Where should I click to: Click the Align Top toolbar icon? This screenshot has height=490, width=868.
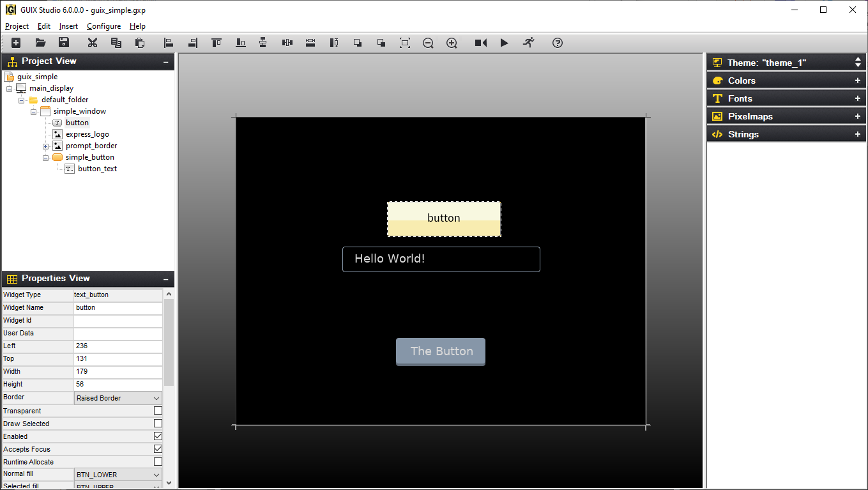click(216, 43)
